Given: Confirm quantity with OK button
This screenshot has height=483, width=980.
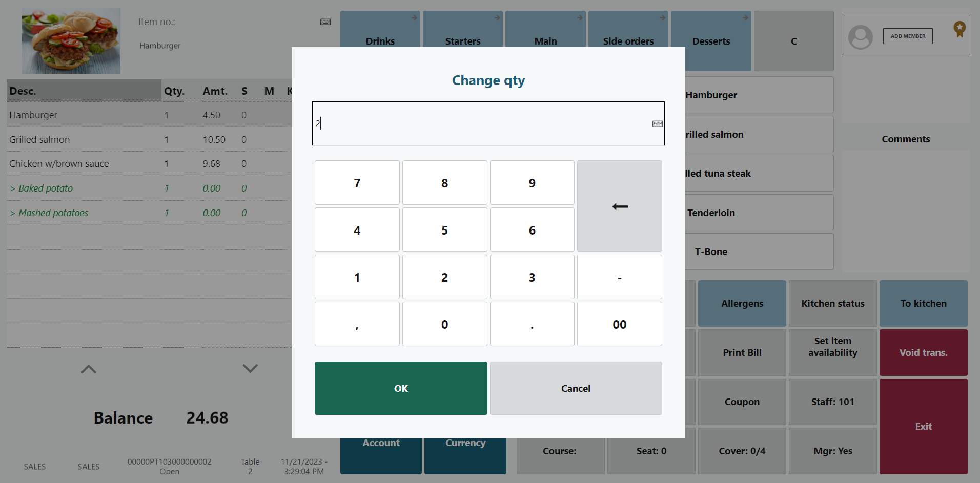Looking at the screenshot, I should click(x=401, y=388).
